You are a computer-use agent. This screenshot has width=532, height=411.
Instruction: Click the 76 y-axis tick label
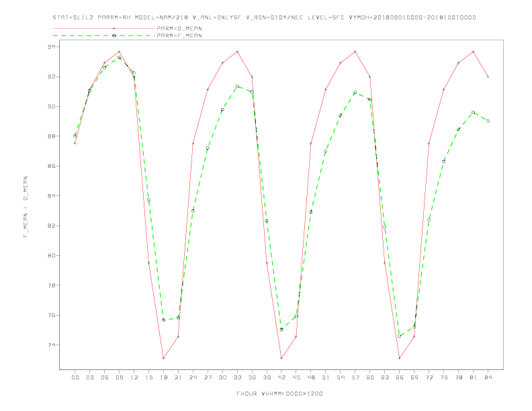tap(52, 315)
